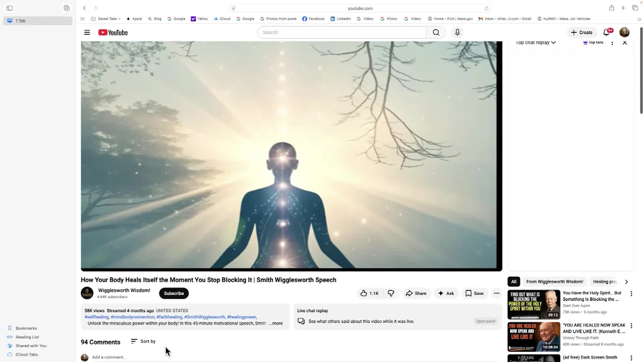Open the Yahoo bookmark
Screen dimensions: 644x362
pos(199,19)
